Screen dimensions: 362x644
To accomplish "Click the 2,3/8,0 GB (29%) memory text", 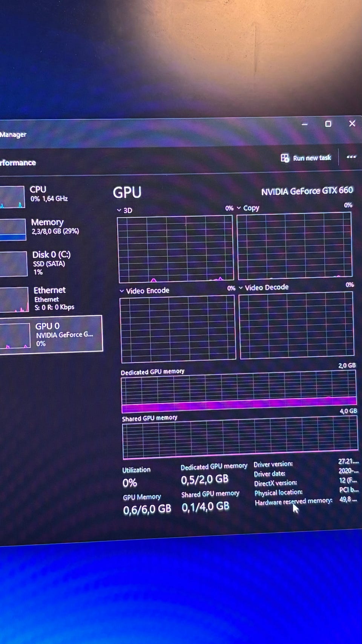I will [x=55, y=231].
